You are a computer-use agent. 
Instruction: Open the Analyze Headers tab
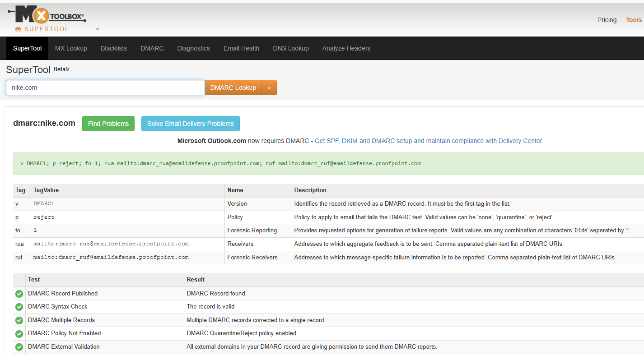[x=346, y=48]
